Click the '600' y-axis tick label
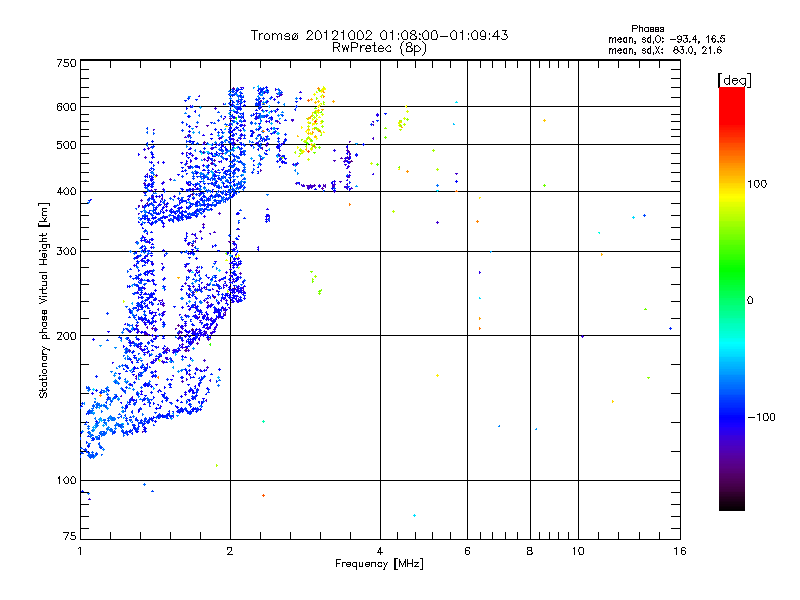This screenshot has height=600, width=800. click(66, 107)
